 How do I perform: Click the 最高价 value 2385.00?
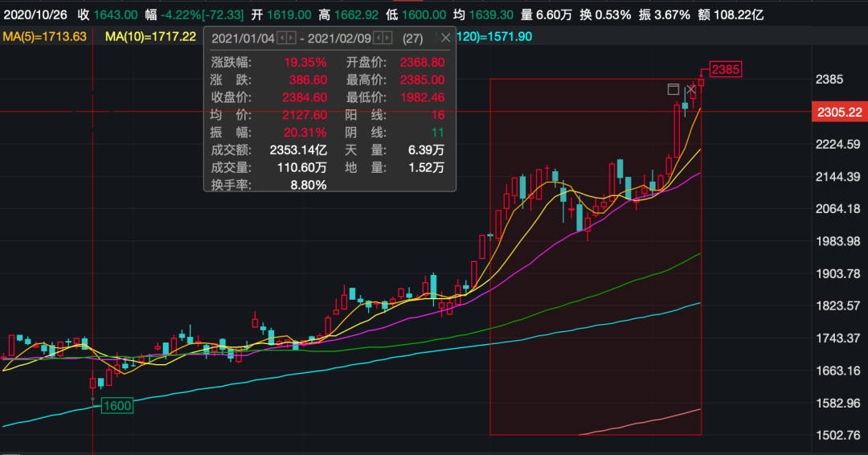point(423,80)
